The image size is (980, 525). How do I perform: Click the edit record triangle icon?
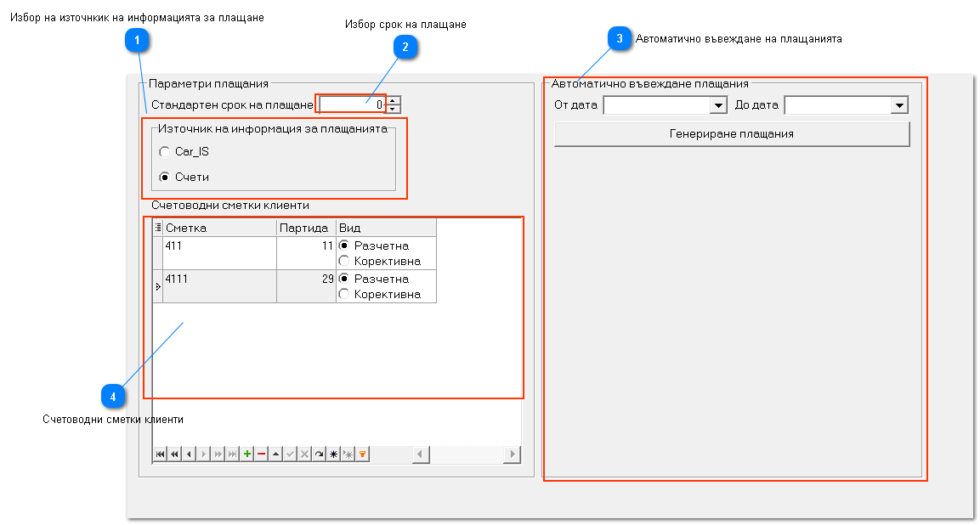(x=275, y=454)
